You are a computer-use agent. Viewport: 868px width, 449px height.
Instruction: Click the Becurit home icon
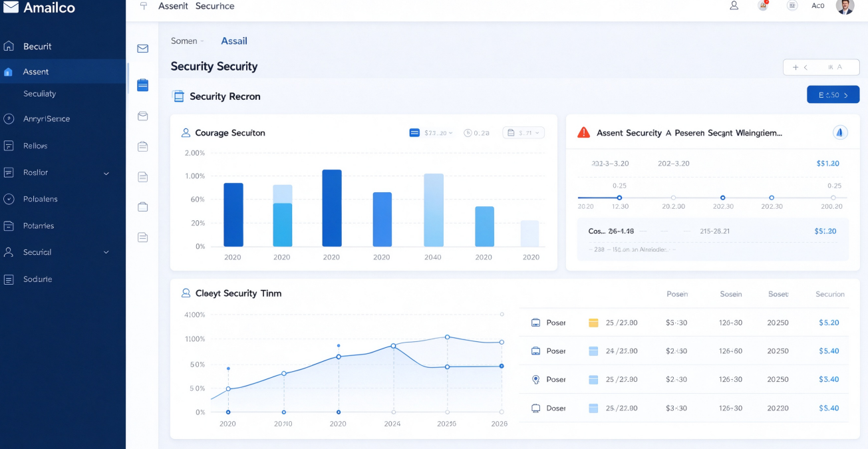click(9, 46)
